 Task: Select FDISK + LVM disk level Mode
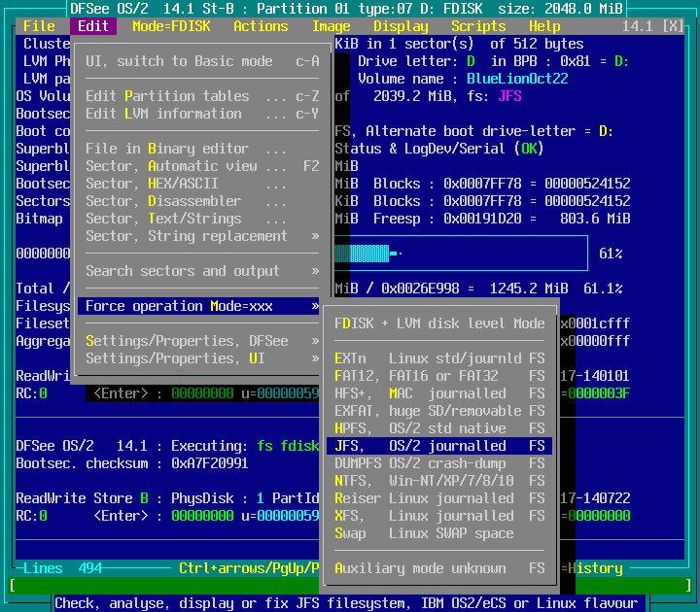pos(439,323)
